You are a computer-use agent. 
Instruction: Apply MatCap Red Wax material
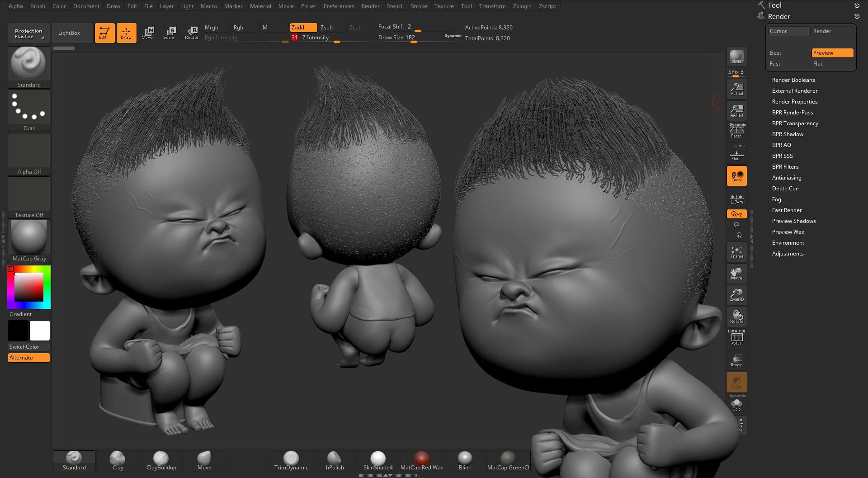(421, 461)
